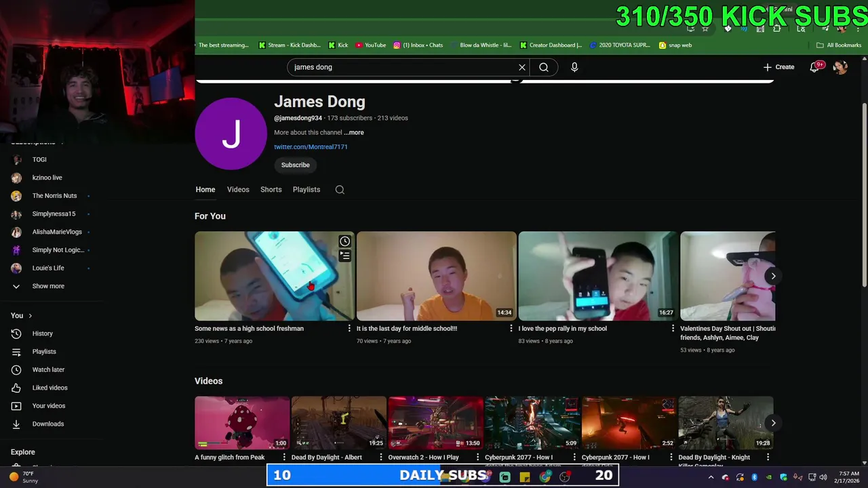Expand subscriptions with Show more
The image size is (868, 488).
point(47,286)
